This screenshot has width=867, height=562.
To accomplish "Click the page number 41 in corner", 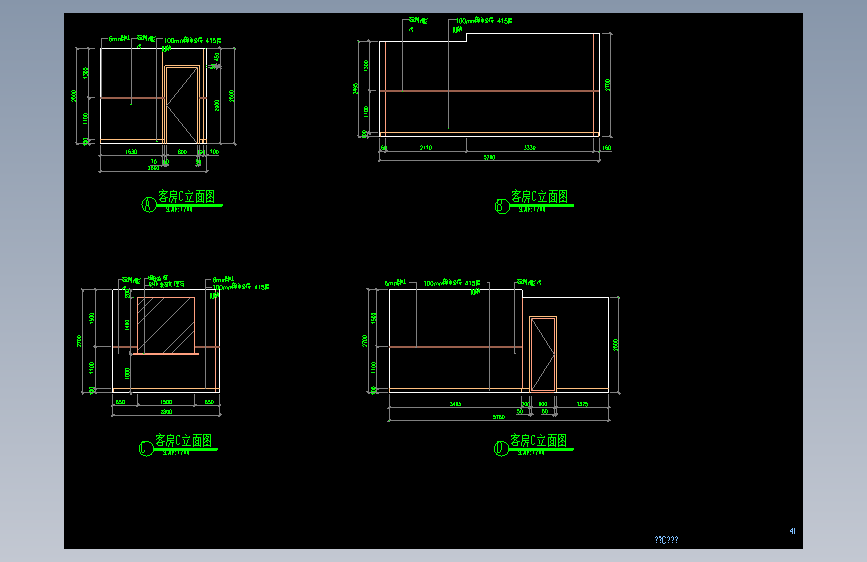I will pyautogui.click(x=792, y=531).
